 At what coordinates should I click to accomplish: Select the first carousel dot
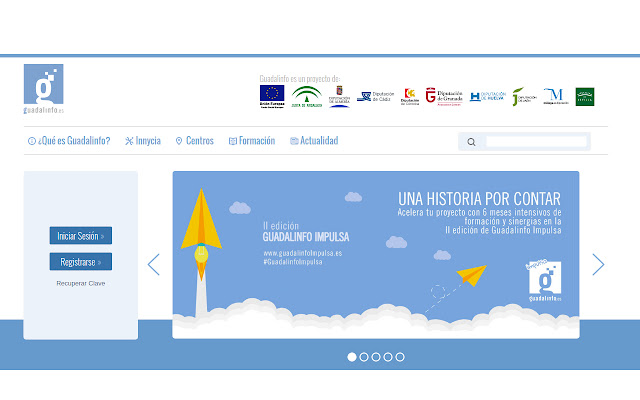click(352, 357)
